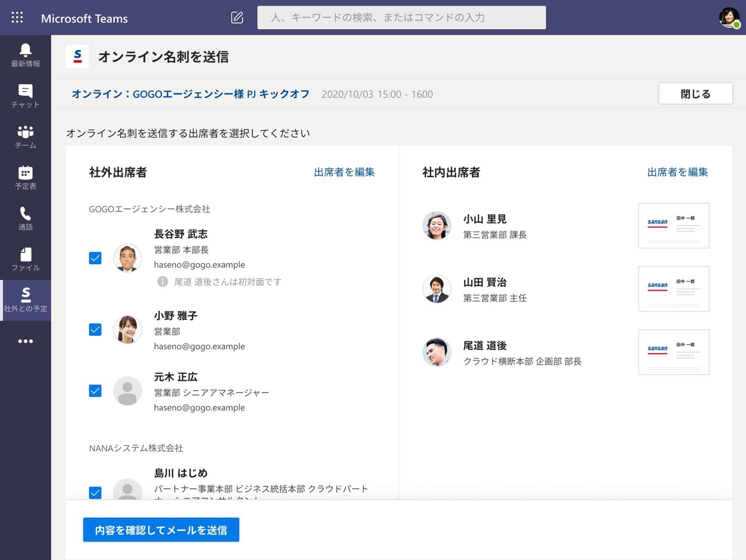Click company heading NANAシステム株式会社
746x560 pixels.
pyautogui.click(x=136, y=448)
